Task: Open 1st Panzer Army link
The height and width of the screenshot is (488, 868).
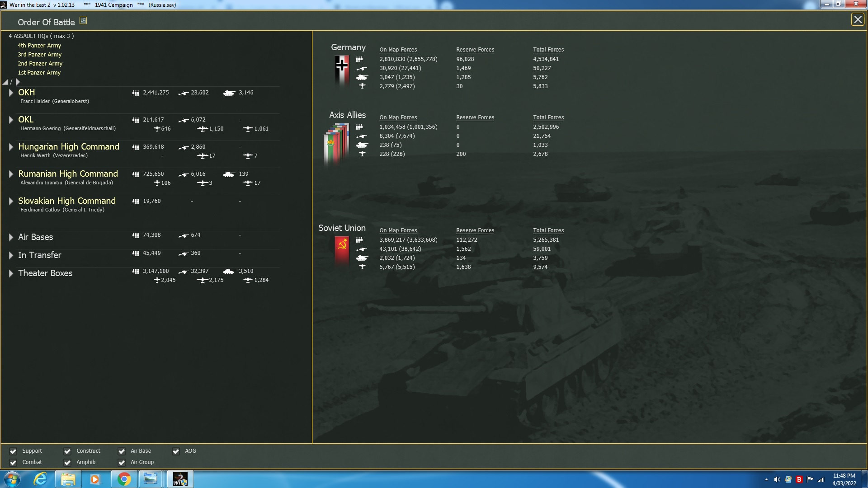Action: coord(39,73)
